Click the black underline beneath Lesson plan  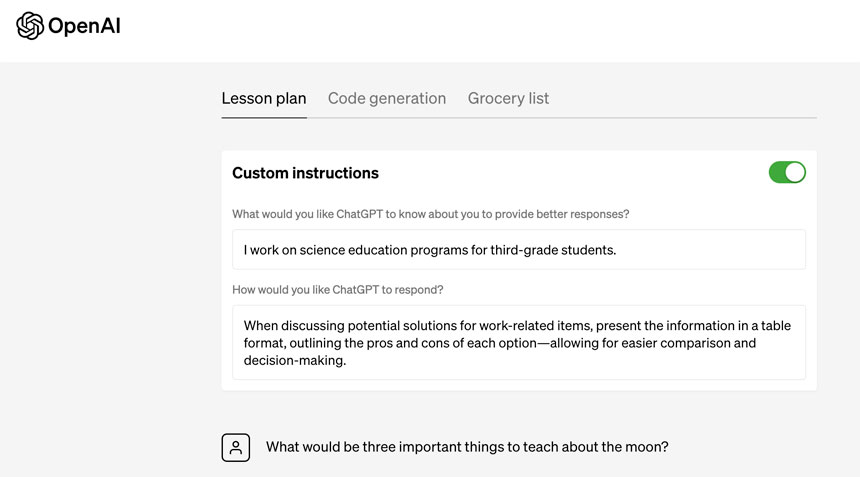pos(264,117)
